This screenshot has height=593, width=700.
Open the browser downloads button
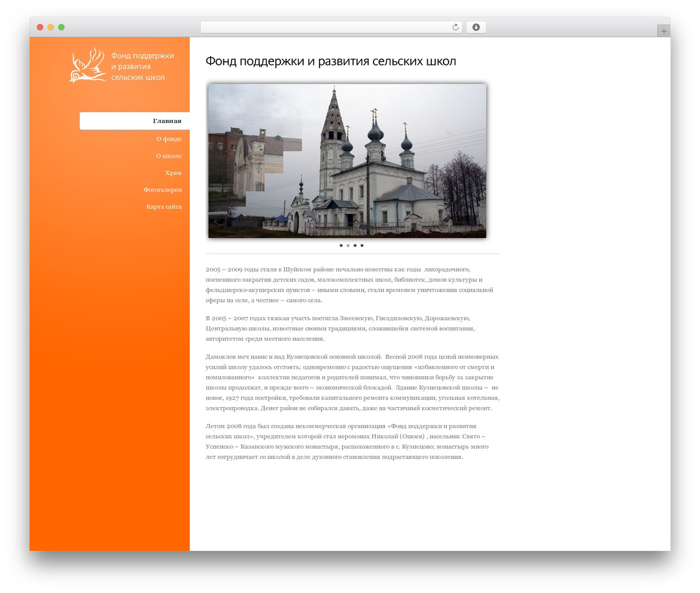476,27
